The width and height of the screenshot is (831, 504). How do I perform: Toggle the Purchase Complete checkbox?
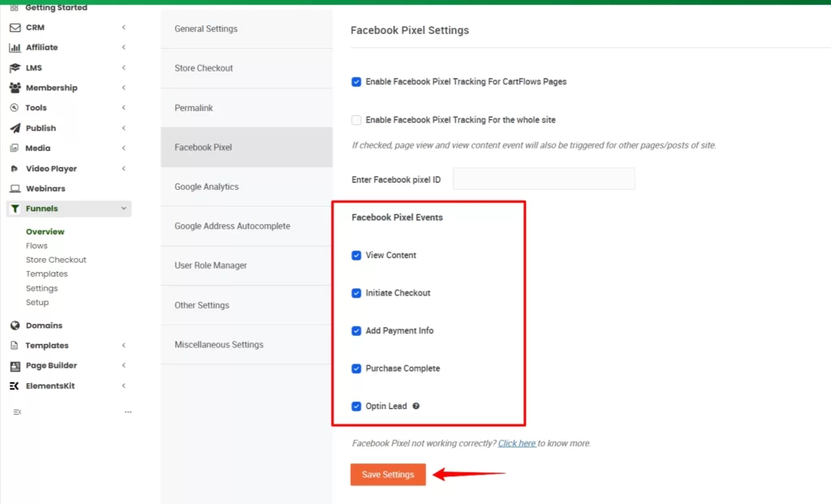click(x=356, y=368)
